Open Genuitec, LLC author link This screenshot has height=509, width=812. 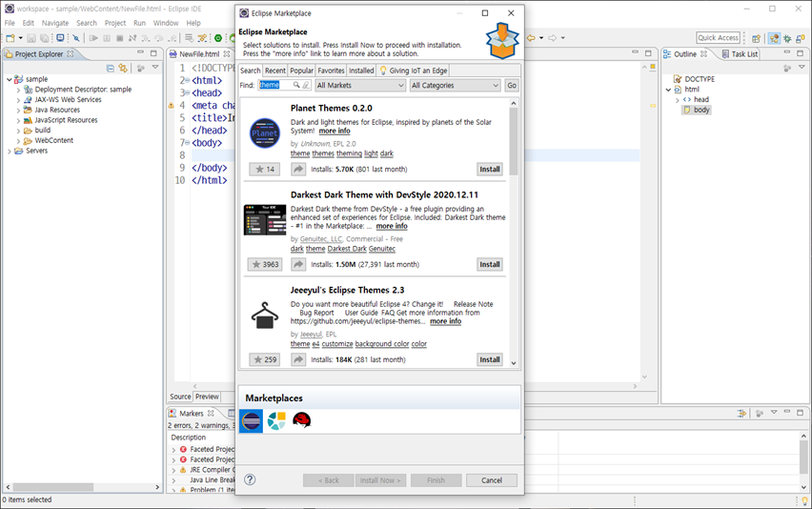click(x=321, y=239)
